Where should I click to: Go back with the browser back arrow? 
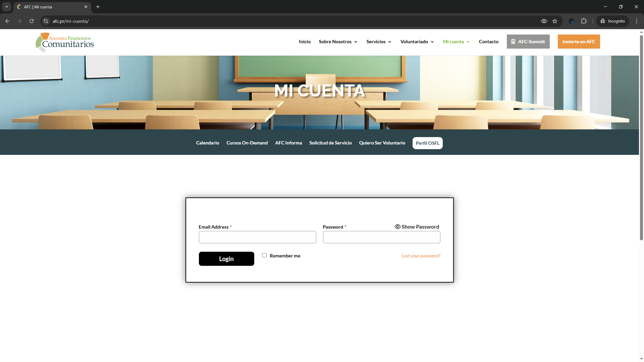7,21
